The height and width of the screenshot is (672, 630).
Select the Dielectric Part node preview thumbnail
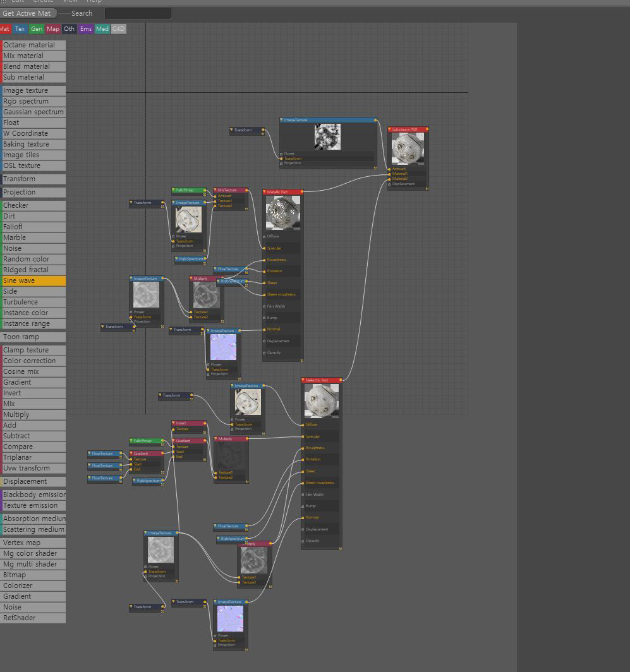[x=321, y=400]
